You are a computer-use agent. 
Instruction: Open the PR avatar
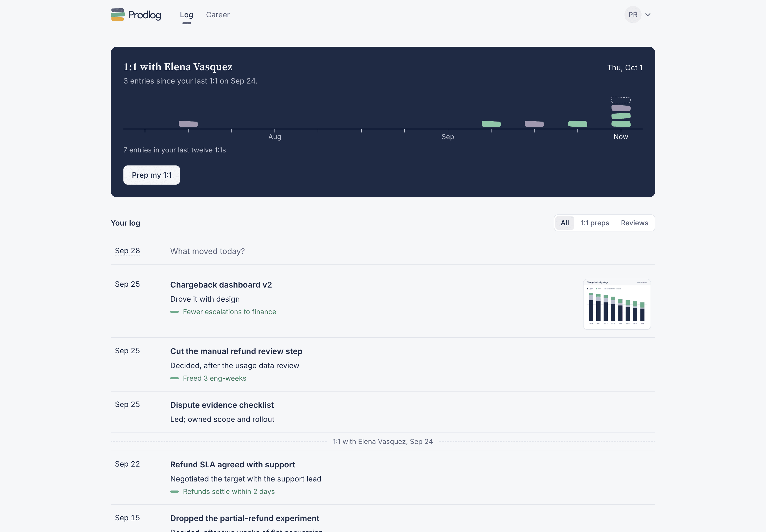[x=633, y=15]
